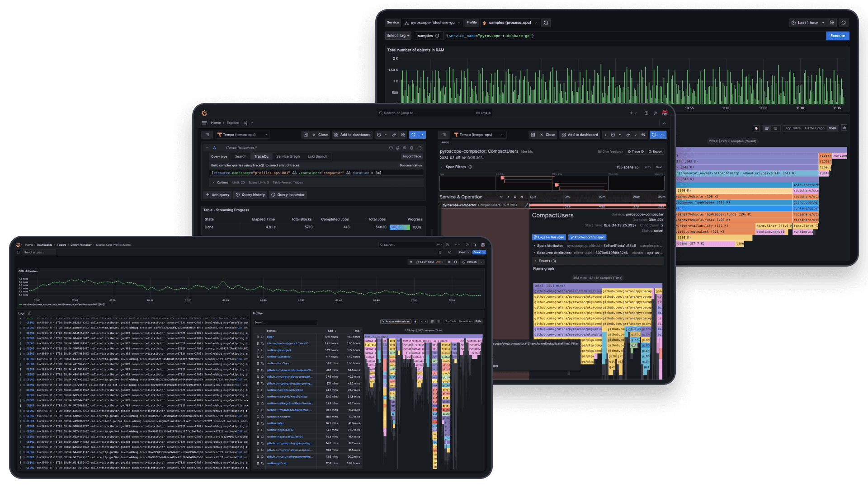868x488 pixels.
Task: Click Logs for this span button
Action: point(549,237)
